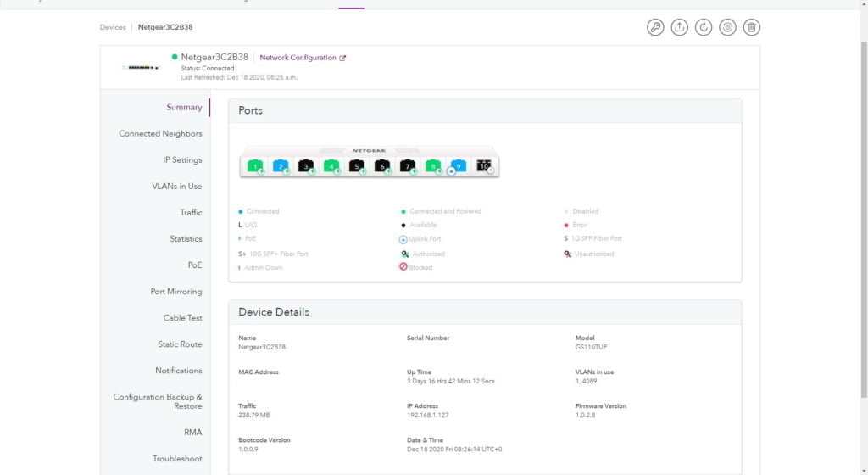Image resolution: width=868 pixels, height=475 pixels.
Task: Switch to the PoE section
Action: point(194,265)
